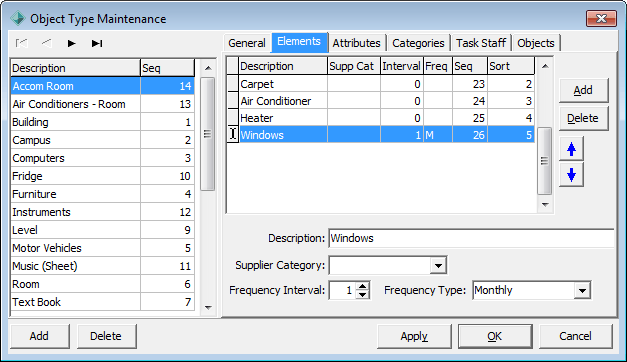Go to next record navigation arrow
The image size is (627, 362).
(x=72, y=43)
